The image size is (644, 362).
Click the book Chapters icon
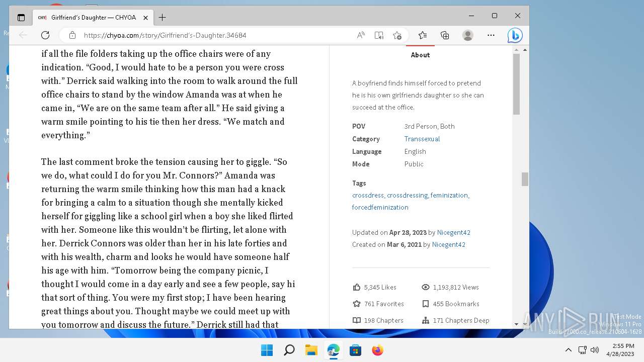click(357, 320)
